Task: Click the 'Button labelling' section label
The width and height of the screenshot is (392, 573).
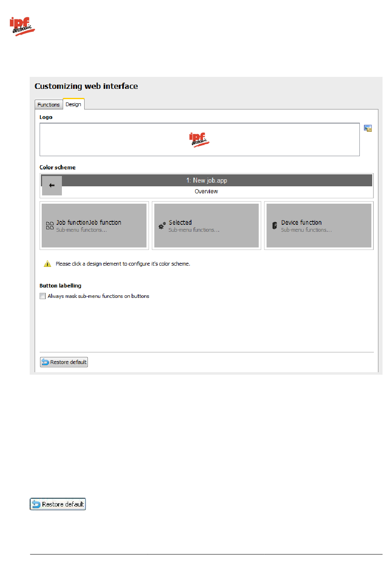Action: tap(61, 285)
